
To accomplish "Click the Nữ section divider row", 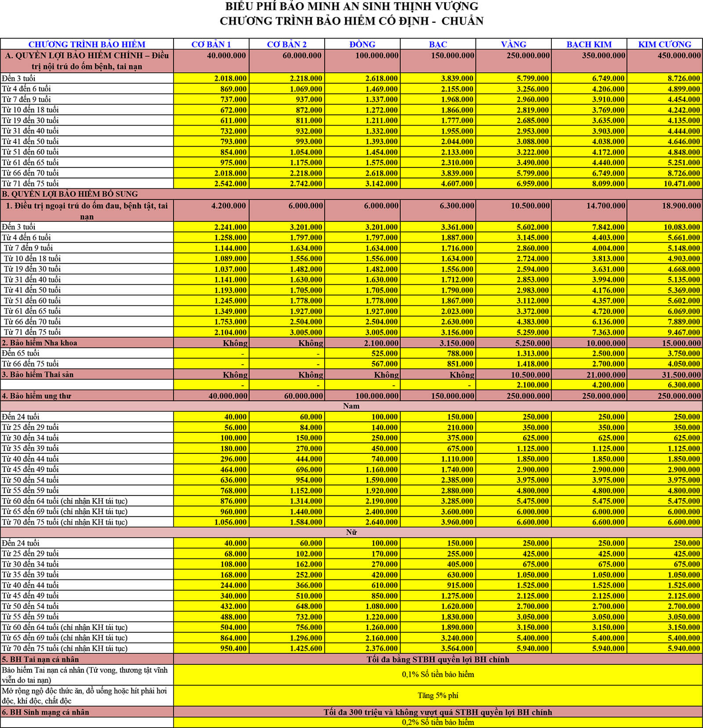I will click(351, 532).
